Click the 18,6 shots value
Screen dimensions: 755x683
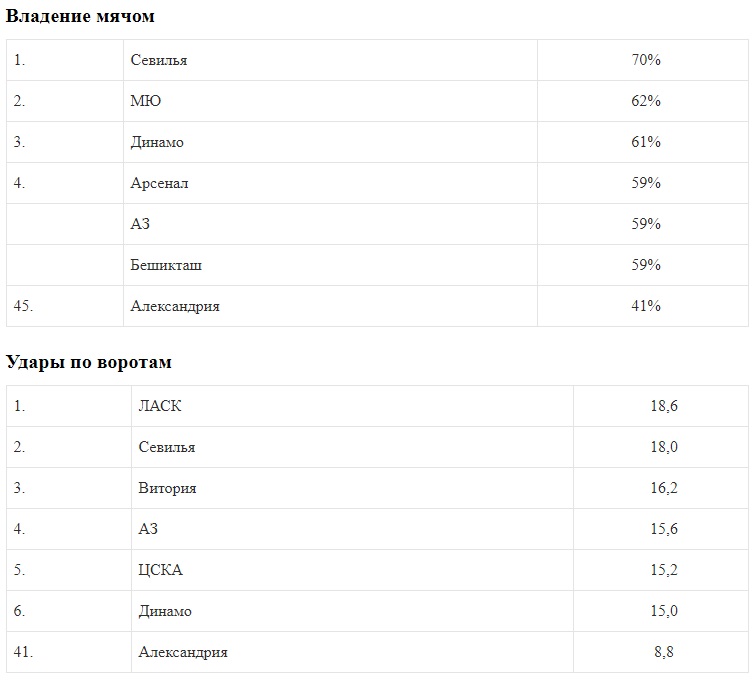click(x=663, y=406)
